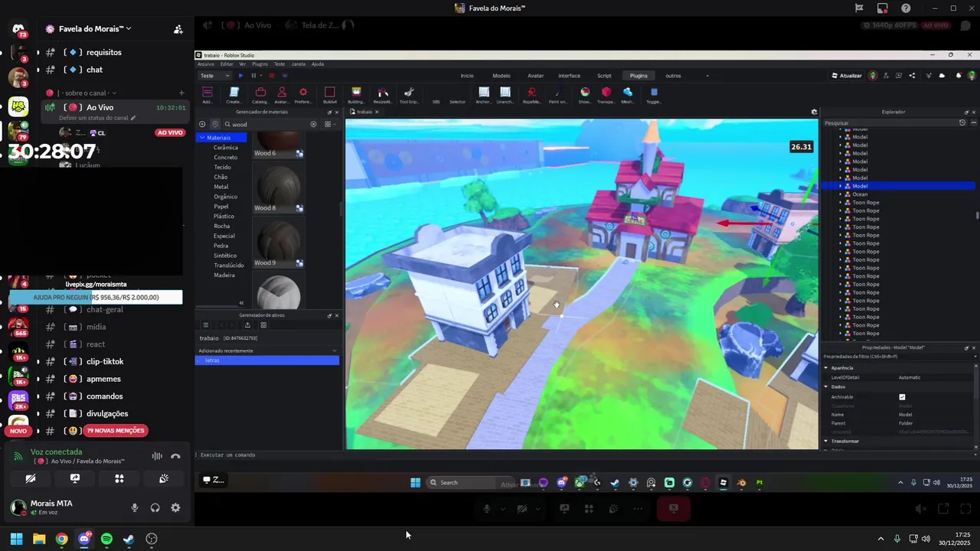Switch to the Avatar ribbon tab

click(x=536, y=76)
